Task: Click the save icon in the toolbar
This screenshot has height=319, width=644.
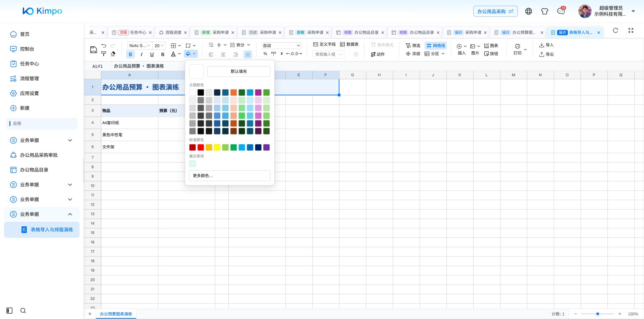Action: click(x=94, y=50)
